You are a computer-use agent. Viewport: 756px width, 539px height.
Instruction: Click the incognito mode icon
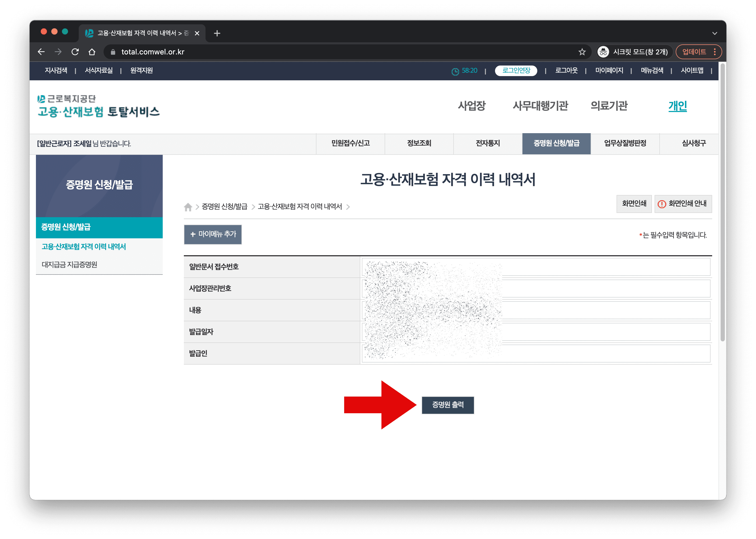(x=603, y=52)
